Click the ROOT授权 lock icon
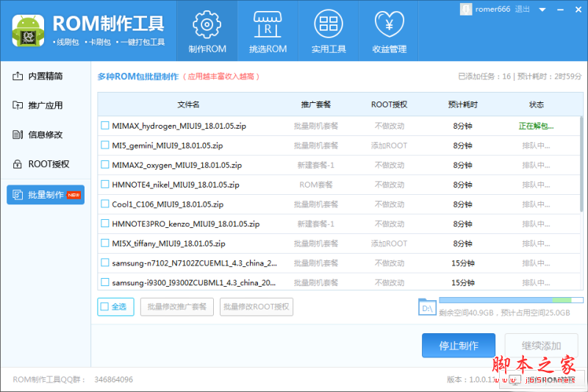The image size is (588, 392). tap(17, 164)
